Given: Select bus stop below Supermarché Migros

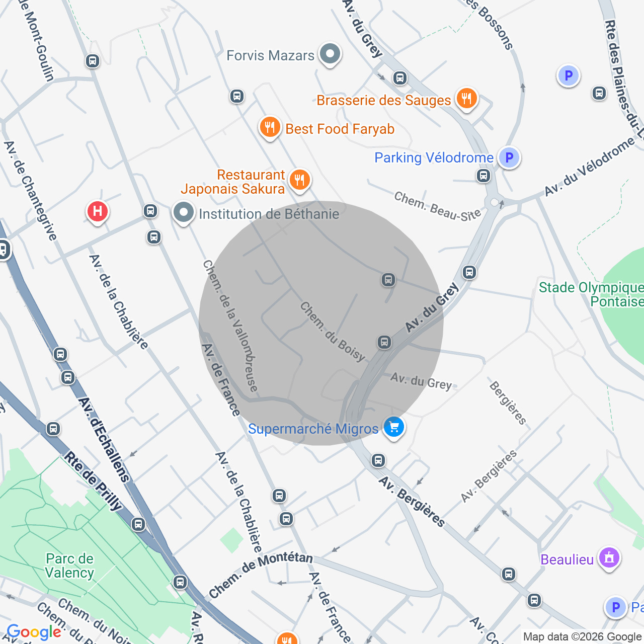Looking at the screenshot, I should coord(378,460).
